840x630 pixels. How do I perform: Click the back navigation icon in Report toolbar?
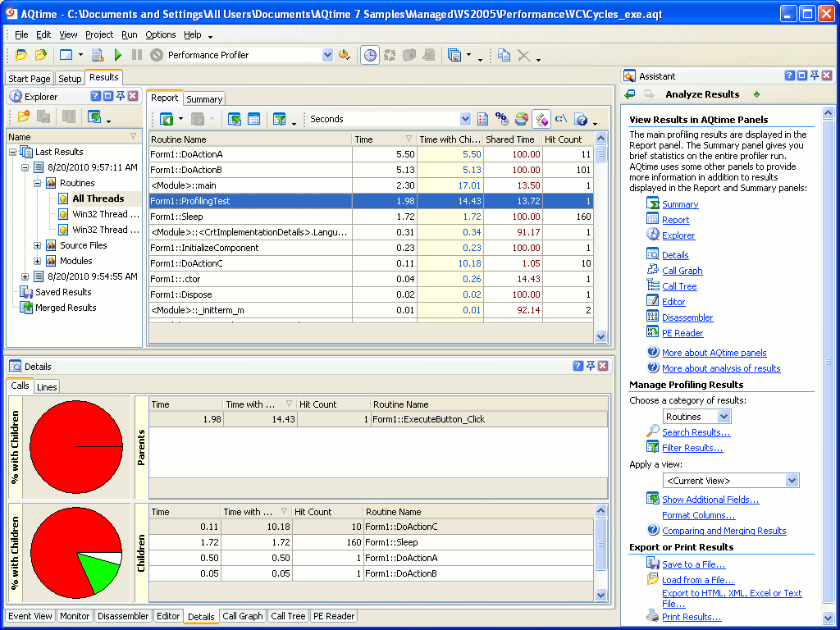tap(167, 119)
